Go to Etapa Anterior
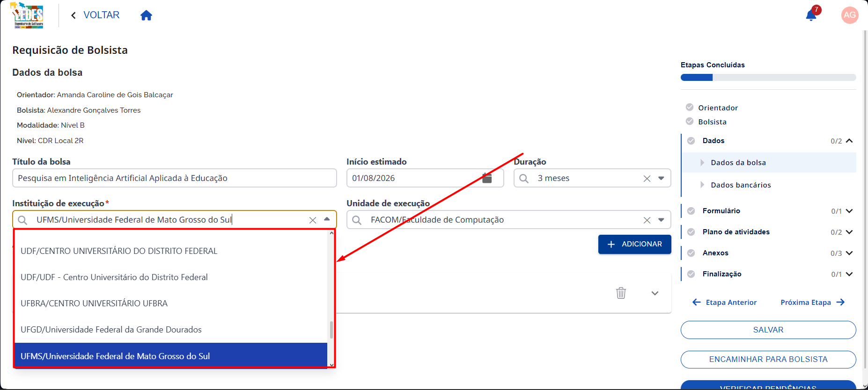The image size is (868, 390). click(724, 302)
